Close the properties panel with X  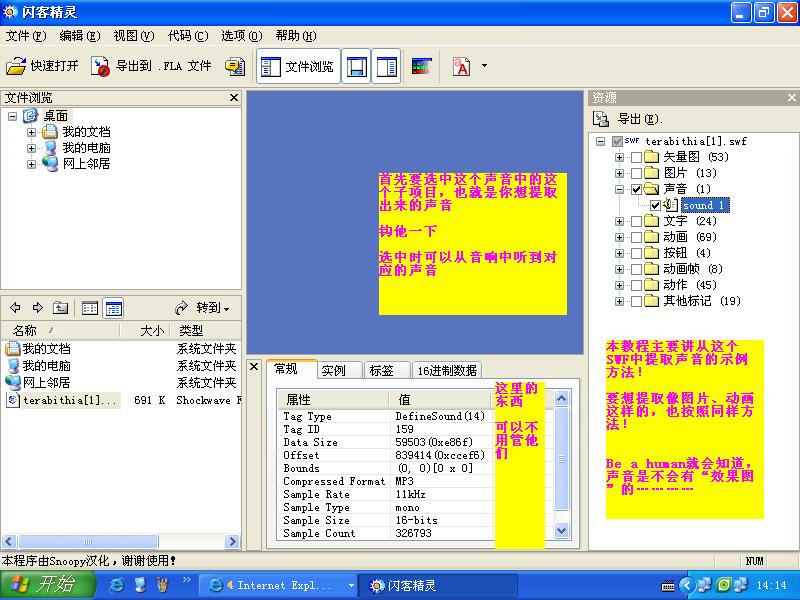pos(254,366)
